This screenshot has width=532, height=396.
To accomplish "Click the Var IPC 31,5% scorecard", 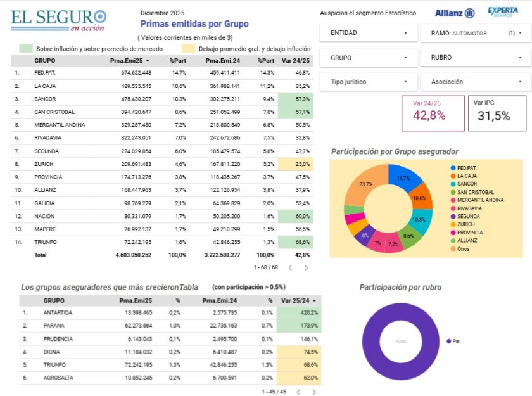I will click(497, 113).
